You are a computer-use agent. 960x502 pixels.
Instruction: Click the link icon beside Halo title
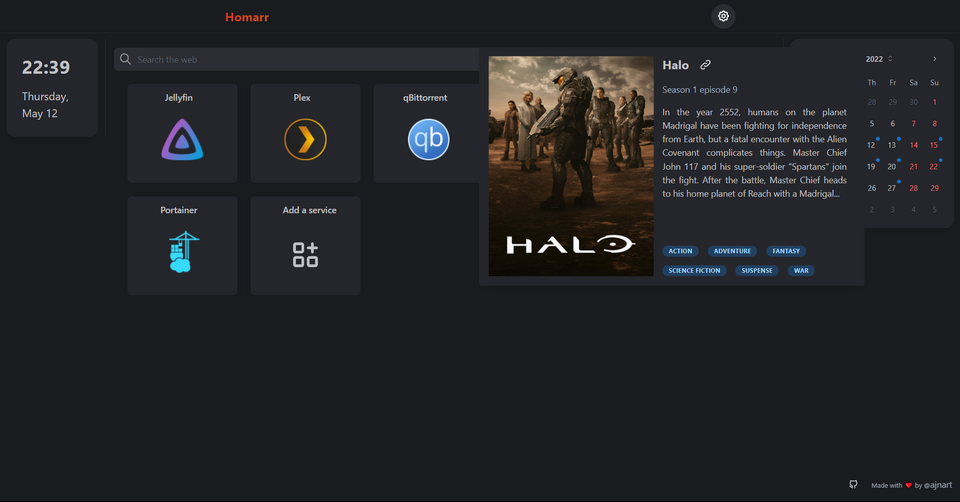point(705,65)
